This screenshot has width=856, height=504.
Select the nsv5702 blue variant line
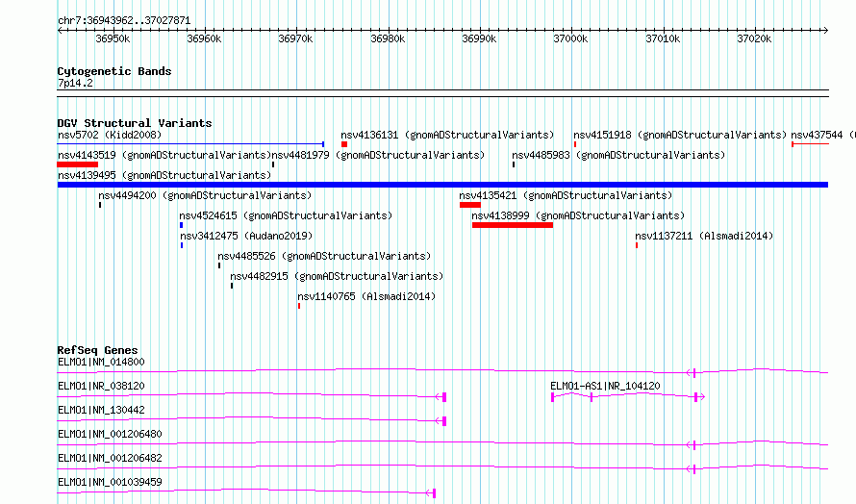pos(190,144)
